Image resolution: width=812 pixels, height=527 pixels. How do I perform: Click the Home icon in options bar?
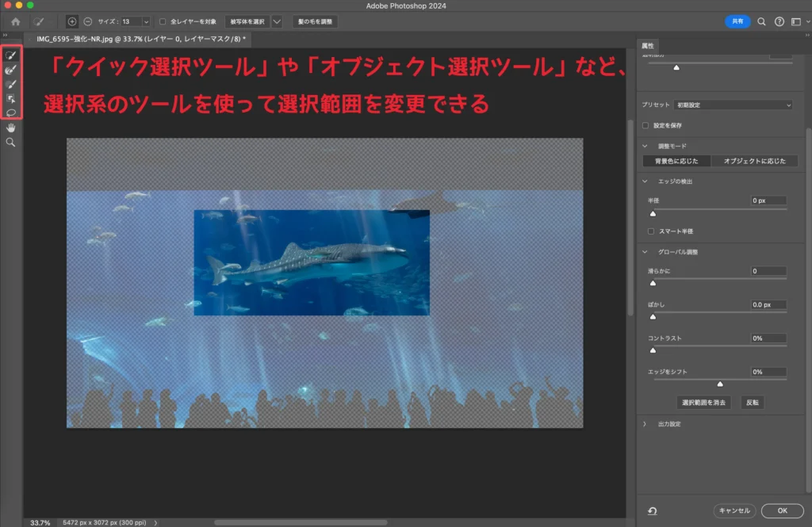[x=15, y=21]
